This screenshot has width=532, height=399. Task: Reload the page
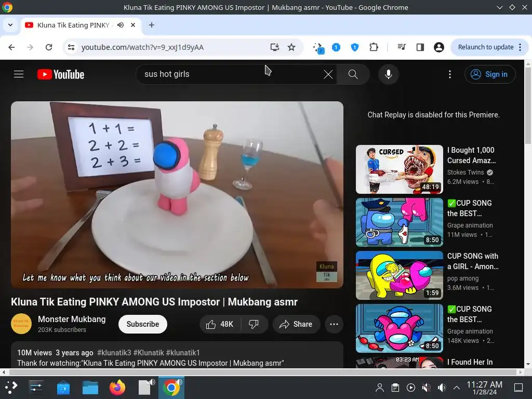49,47
